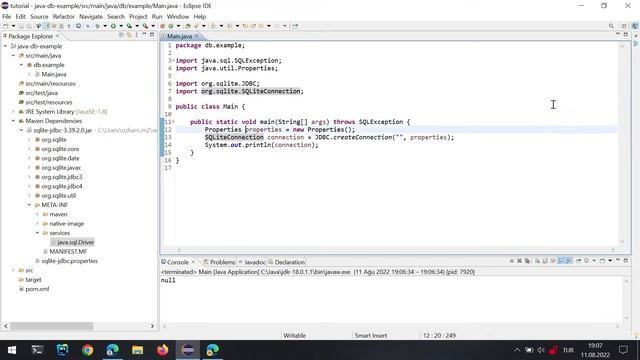Click Open Console icon in Console toolbar
Screen dimensions: 640x360
(x=602, y=261)
